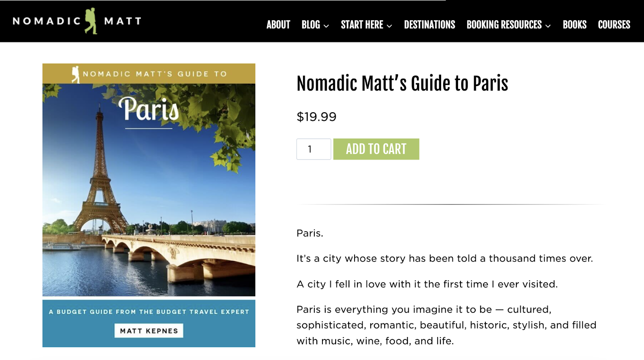Screen dimensions: 644x360
Task: Click the Booking Resources chevron arrow
Action: 548,26
